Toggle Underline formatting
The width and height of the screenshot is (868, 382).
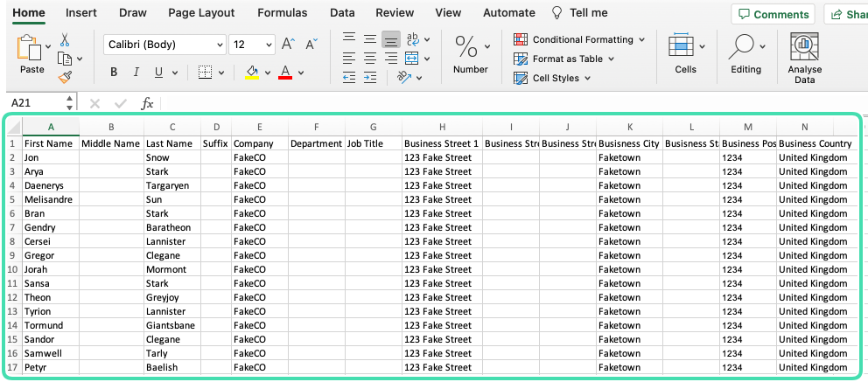coord(159,73)
